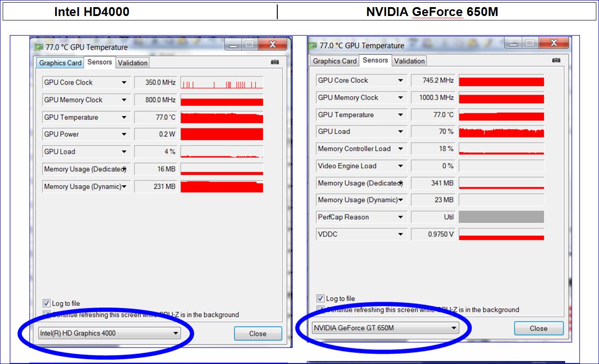599x364 pixels.
Task: Click the GPU Power graph in Intel window
Action: [x=222, y=134]
